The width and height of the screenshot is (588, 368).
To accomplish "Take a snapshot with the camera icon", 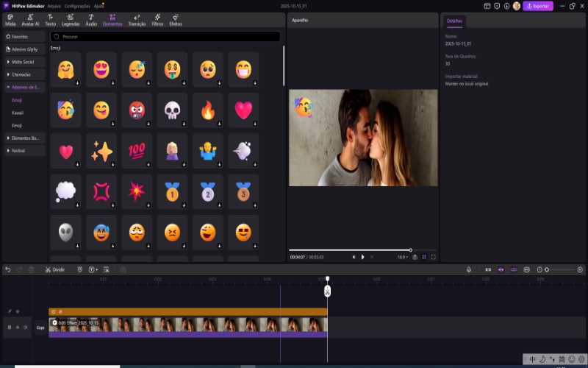I will point(415,257).
